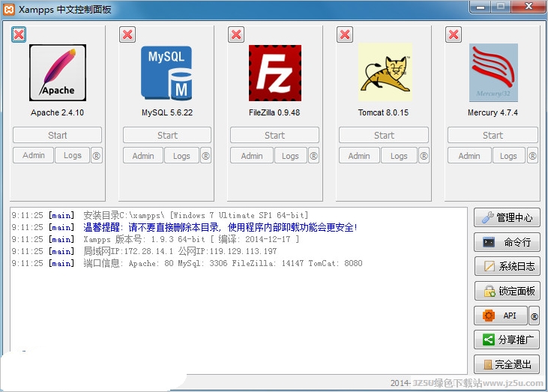Toggle the Apache service red X
This screenshot has width=548, height=392.
click(19, 34)
